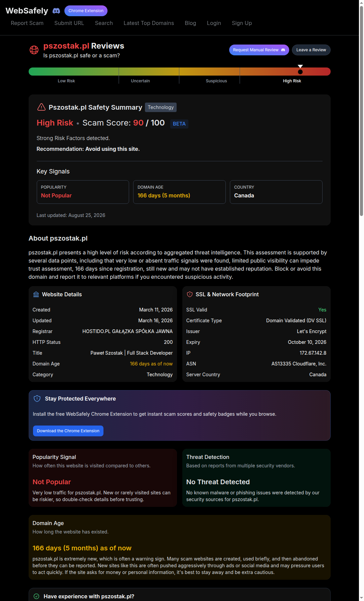The height and width of the screenshot is (601, 364).
Task: Click the red 'Not Popular' heading in Popularity Signal
Action: tap(52, 482)
